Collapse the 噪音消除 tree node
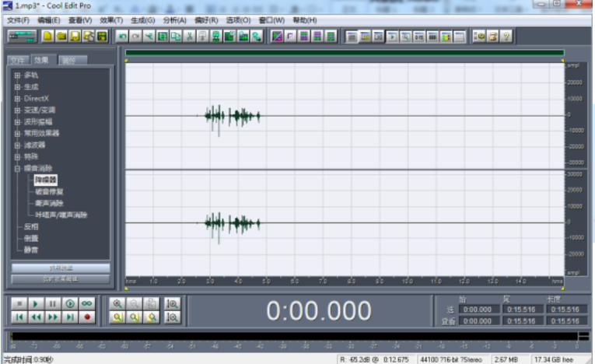The image size is (595, 364). click(17, 168)
